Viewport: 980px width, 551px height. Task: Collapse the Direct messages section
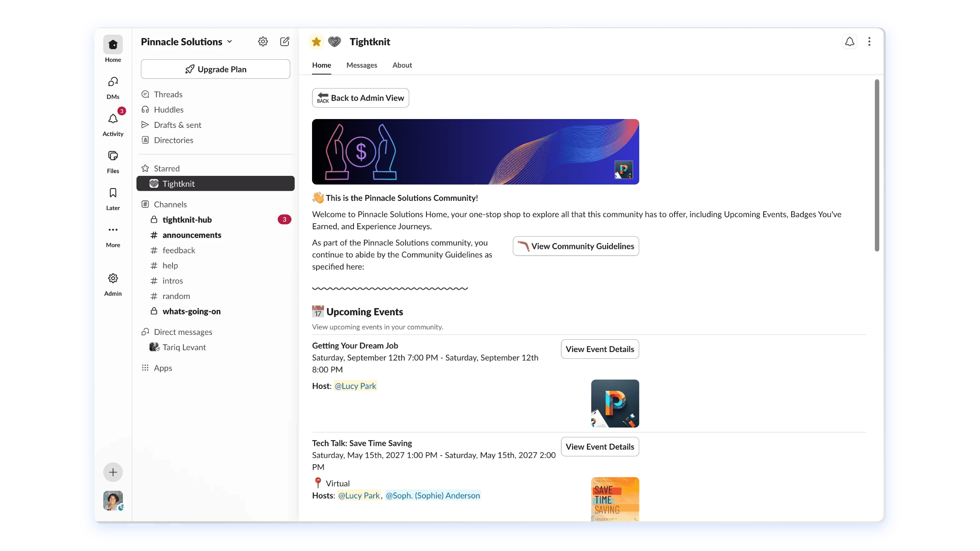coord(183,332)
